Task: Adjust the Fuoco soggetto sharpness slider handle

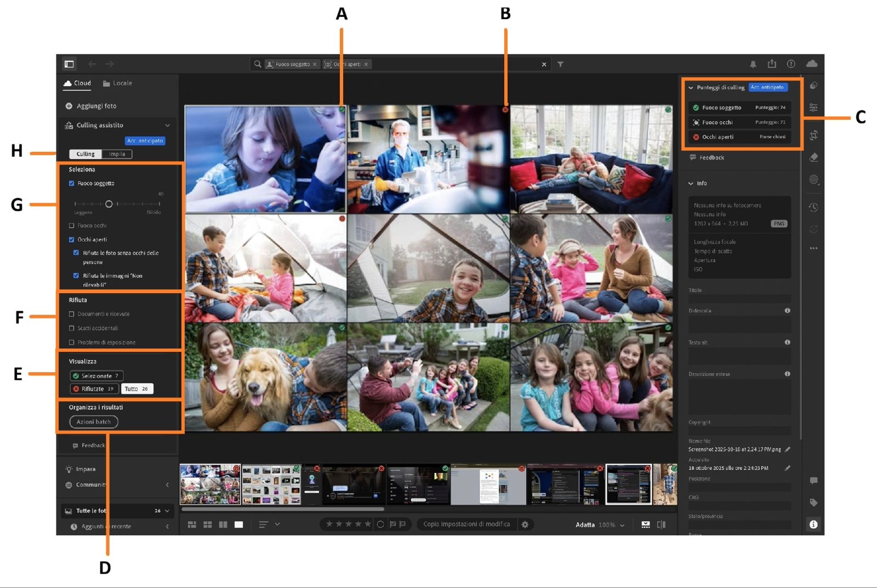Action: click(x=109, y=204)
